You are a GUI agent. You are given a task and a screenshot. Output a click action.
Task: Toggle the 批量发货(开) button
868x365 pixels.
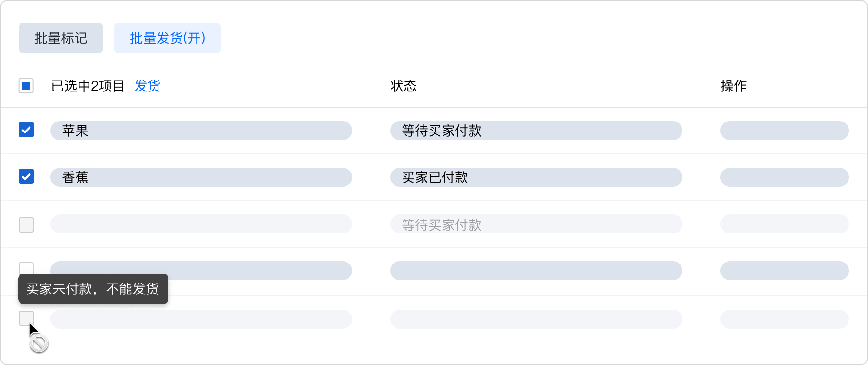[x=168, y=38]
